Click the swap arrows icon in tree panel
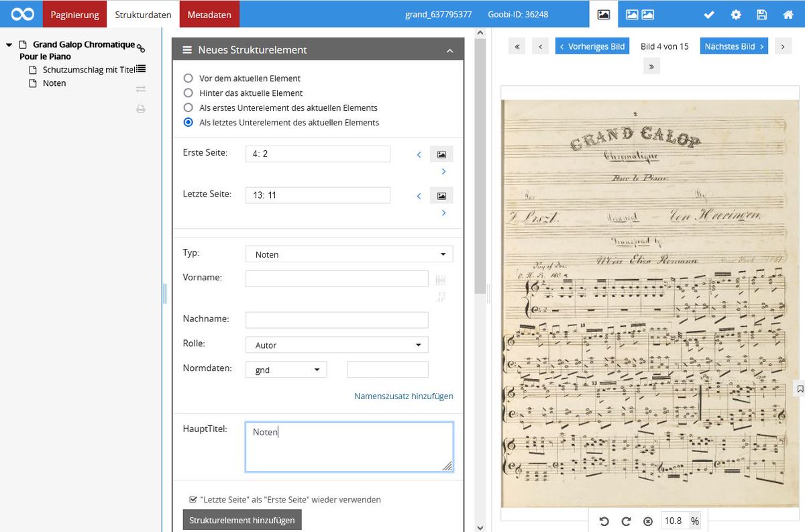 141,89
